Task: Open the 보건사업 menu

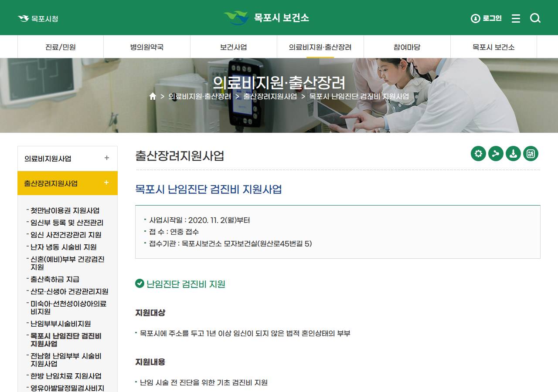Action: coord(234,47)
